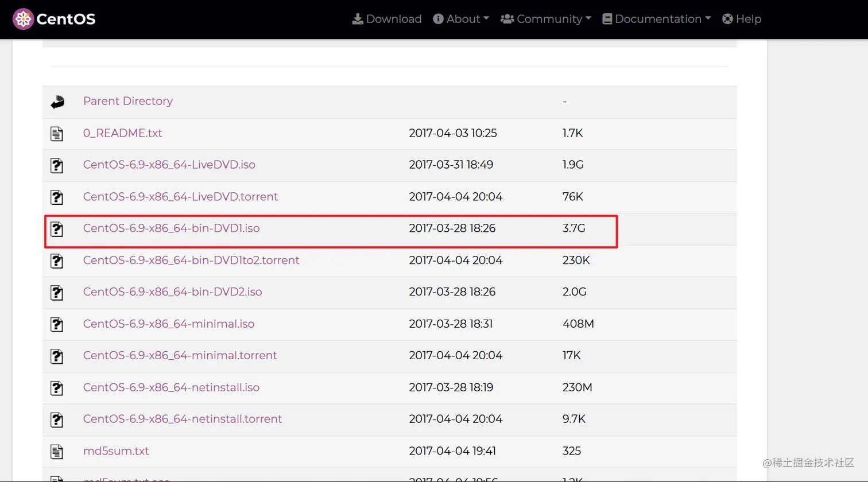Image resolution: width=868 pixels, height=482 pixels.
Task: Click the CentOS logo icon
Action: point(24,19)
